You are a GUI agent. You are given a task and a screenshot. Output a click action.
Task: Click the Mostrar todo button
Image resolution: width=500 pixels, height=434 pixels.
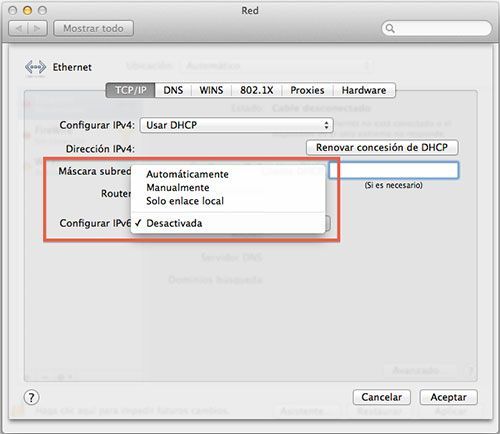(94, 28)
